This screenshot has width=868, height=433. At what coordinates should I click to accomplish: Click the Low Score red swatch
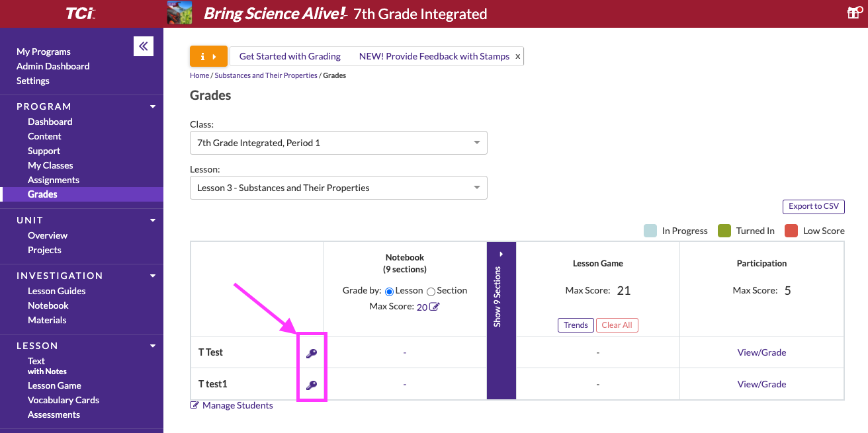click(x=791, y=231)
